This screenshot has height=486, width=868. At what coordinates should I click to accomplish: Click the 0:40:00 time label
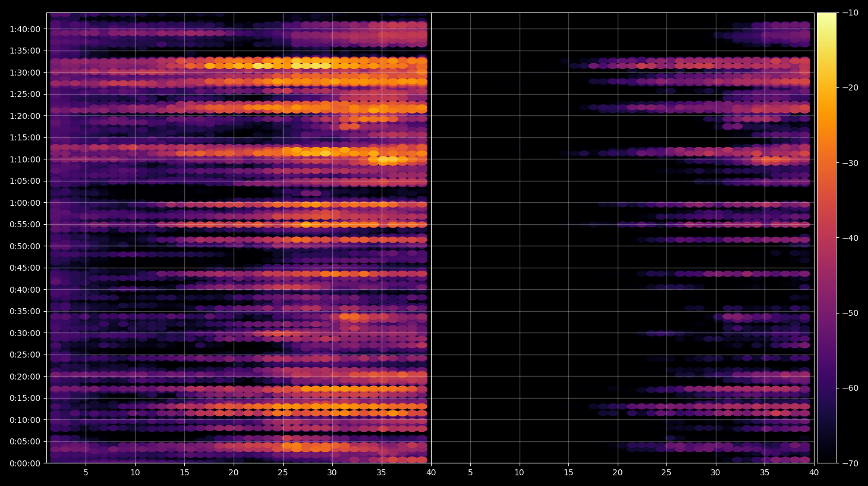tap(25, 290)
